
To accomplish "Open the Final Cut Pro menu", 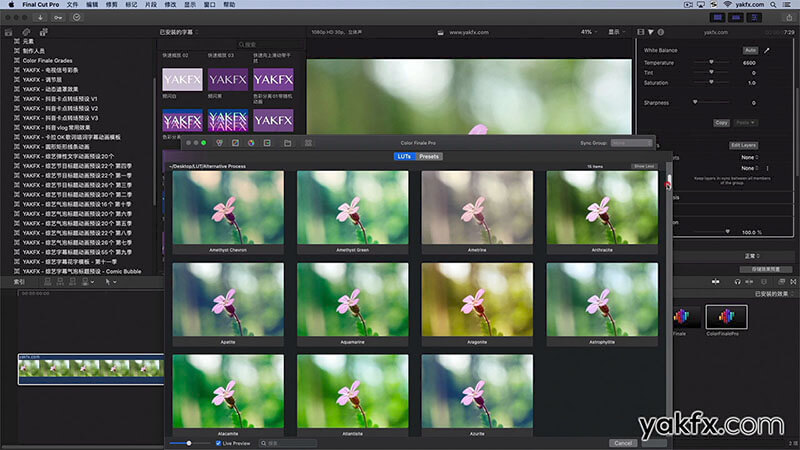I will (x=41, y=5).
